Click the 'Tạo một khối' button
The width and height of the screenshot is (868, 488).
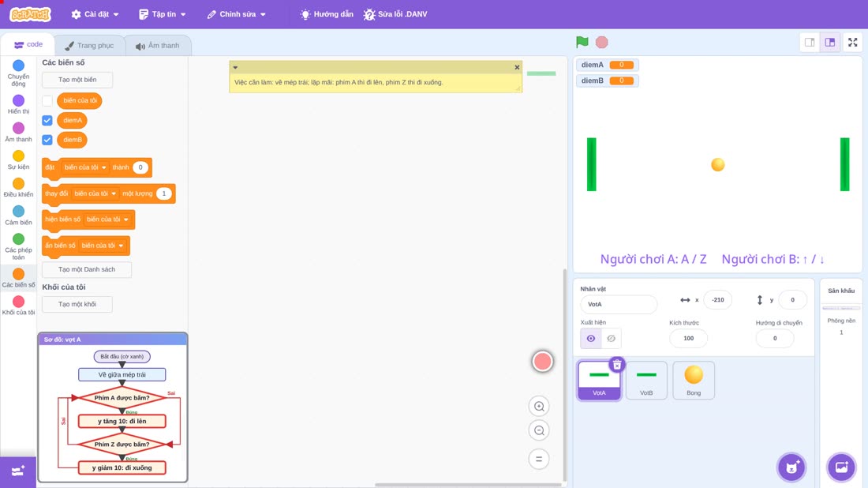tap(77, 304)
